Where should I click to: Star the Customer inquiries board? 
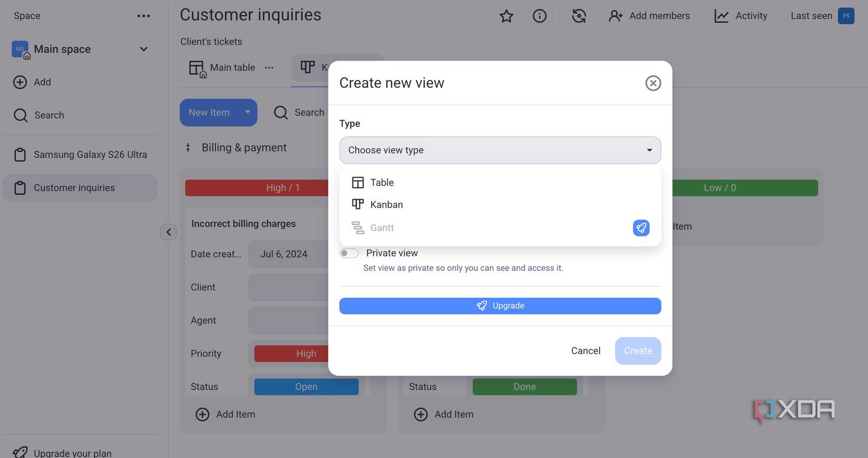(x=507, y=16)
